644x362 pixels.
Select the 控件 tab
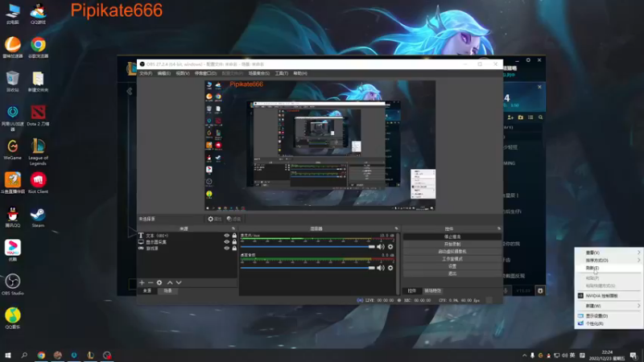tap(412, 290)
